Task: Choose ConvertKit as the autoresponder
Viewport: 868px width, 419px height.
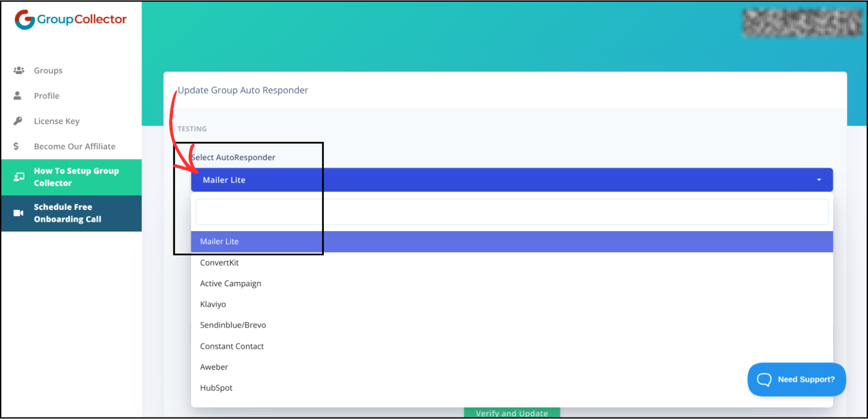Action: click(219, 262)
